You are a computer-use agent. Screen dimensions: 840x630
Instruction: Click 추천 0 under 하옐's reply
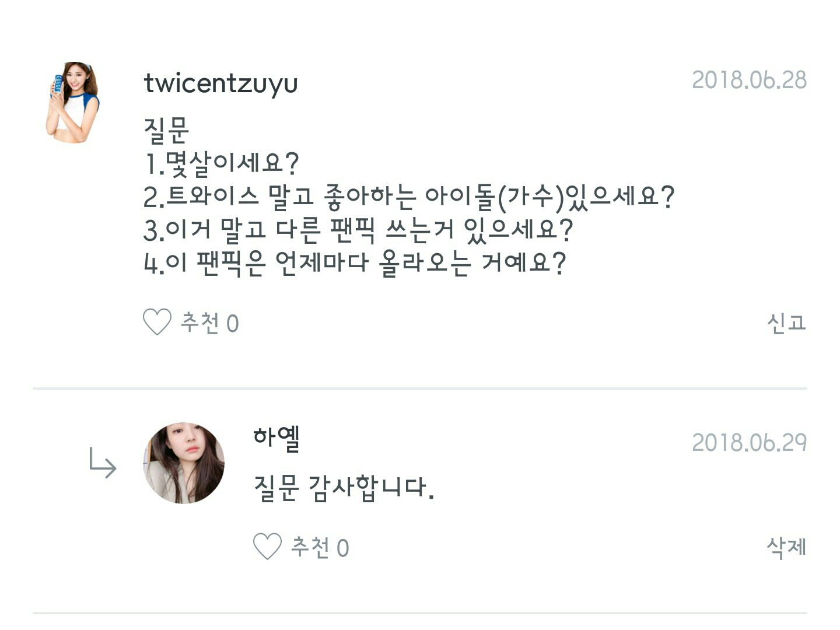tap(320, 547)
